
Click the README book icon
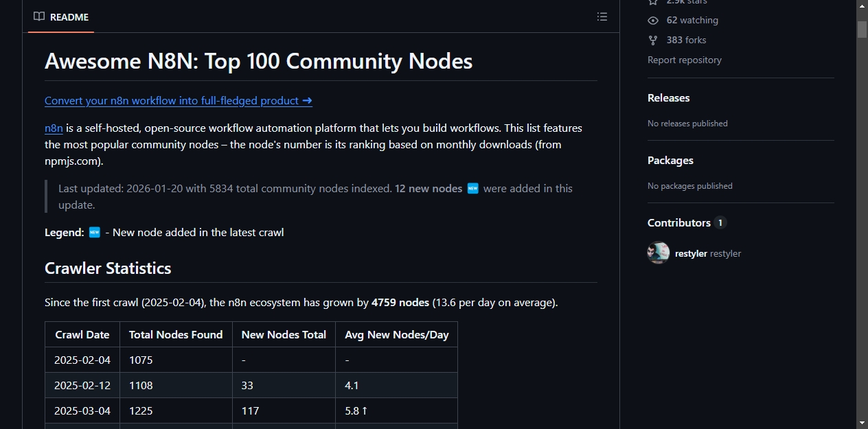tap(39, 16)
